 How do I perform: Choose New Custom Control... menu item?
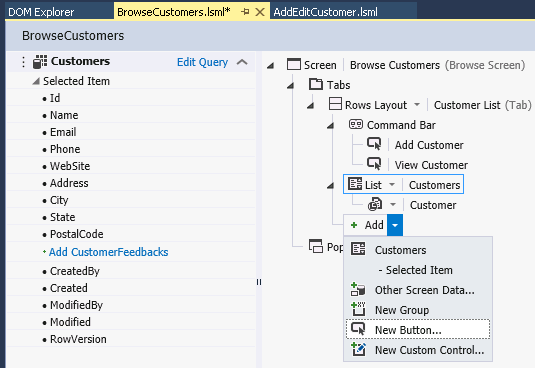pyautogui.click(x=418, y=350)
